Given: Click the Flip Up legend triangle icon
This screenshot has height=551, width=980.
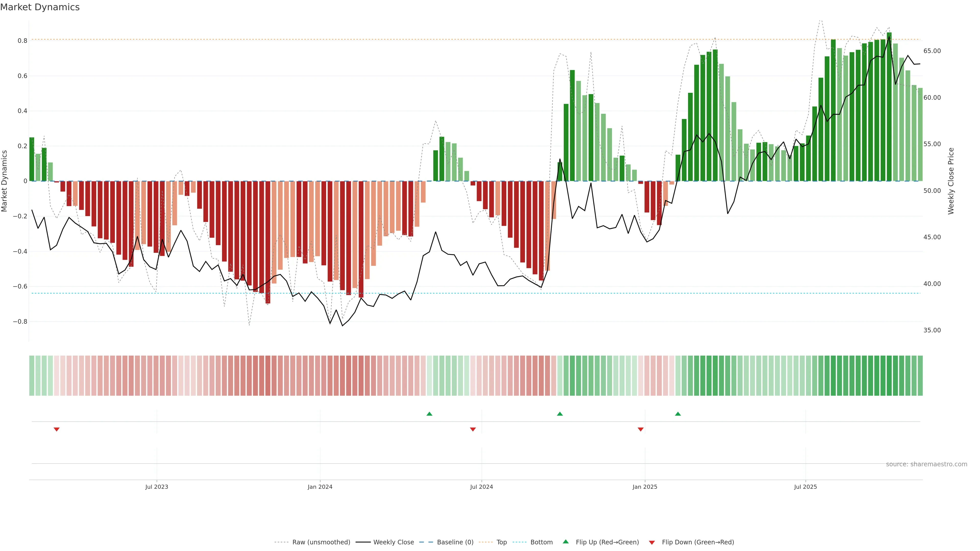Looking at the screenshot, I should tap(566, 542).
